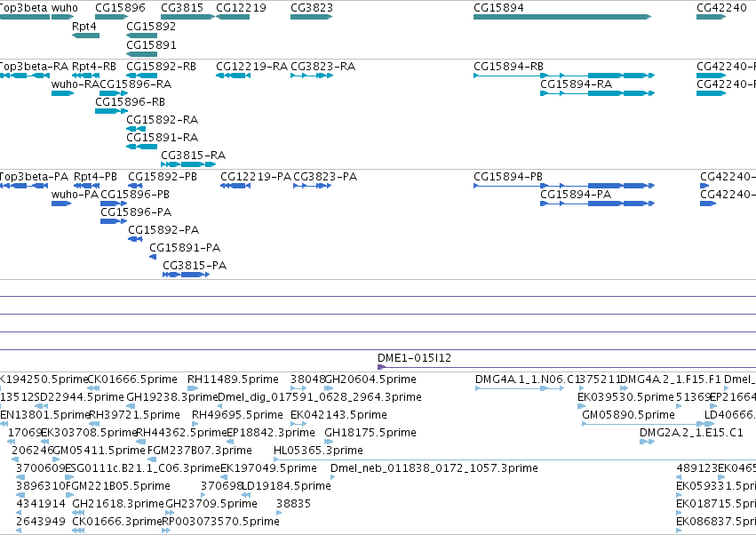The image size is (756, 535).
Task: Click the CG15896 gene label
Action: click(x=120, y=8)
